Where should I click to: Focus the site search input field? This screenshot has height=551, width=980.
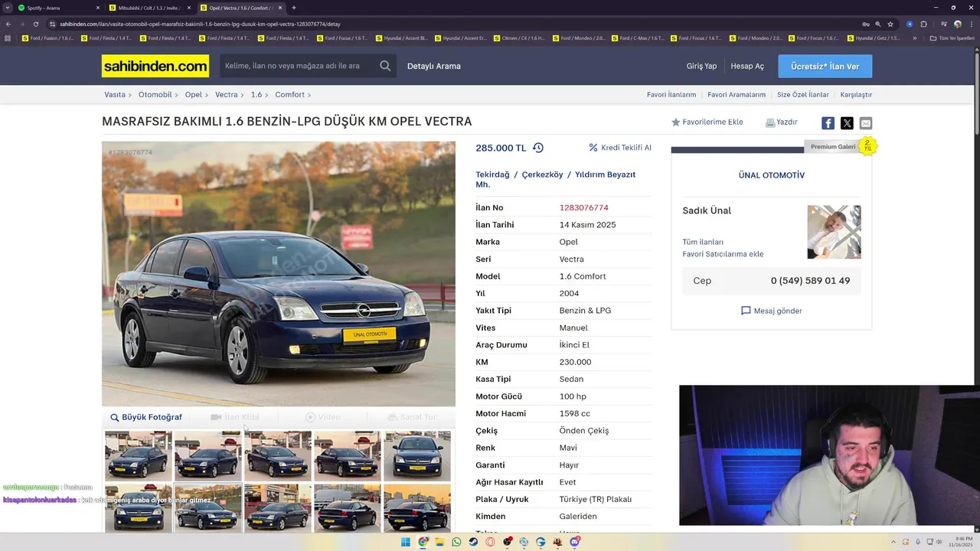click(299, 66)
